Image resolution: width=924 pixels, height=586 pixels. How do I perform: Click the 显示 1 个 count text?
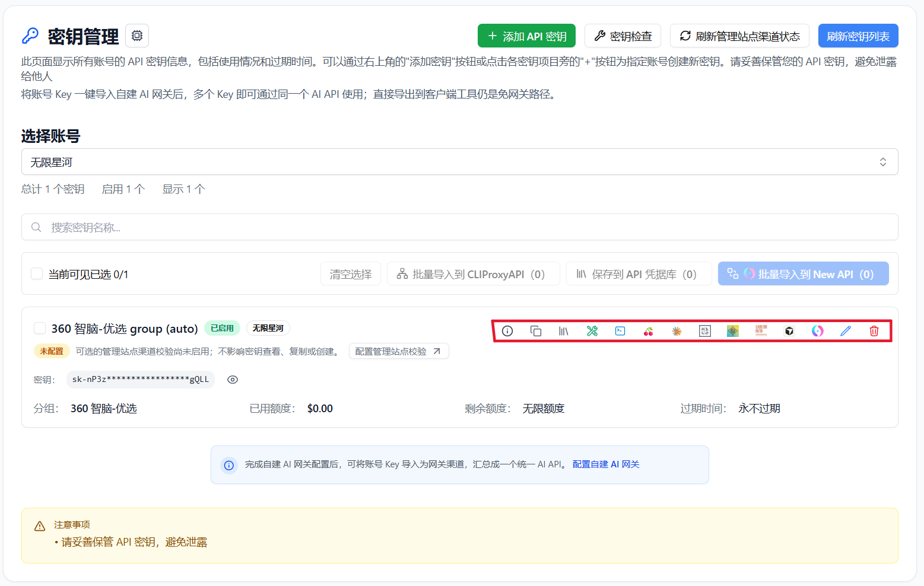pos(184,189)
